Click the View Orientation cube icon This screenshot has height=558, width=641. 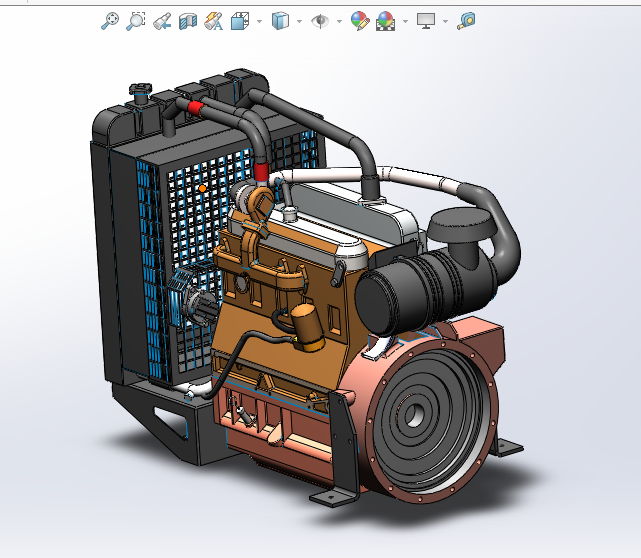pyautogui.click(x=240, y=20)
